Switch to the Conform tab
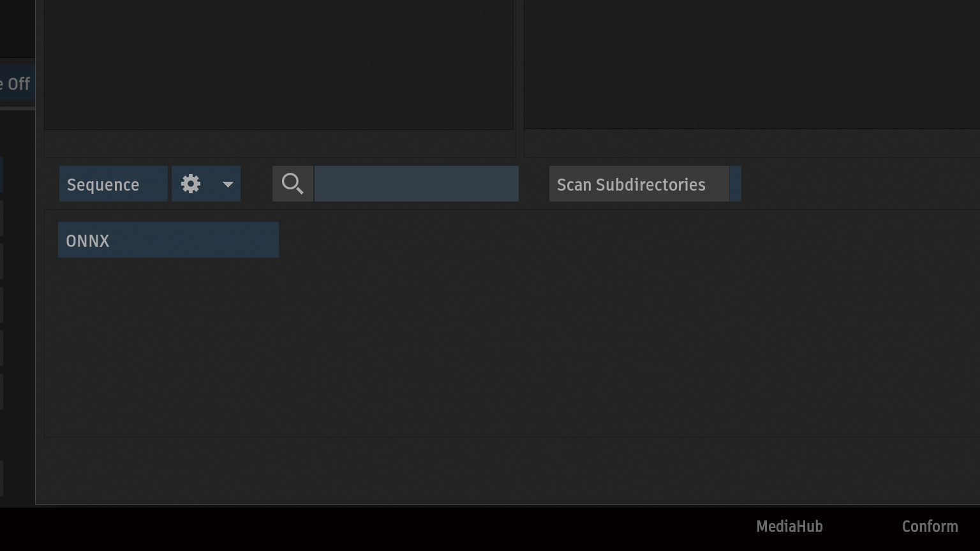The image size is (980, 551). pos(930,527)
